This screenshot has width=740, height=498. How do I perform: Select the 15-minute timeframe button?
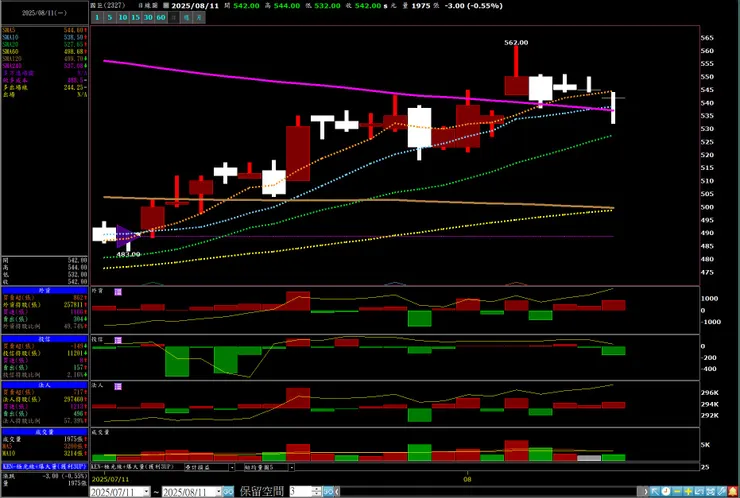point(135,17)
